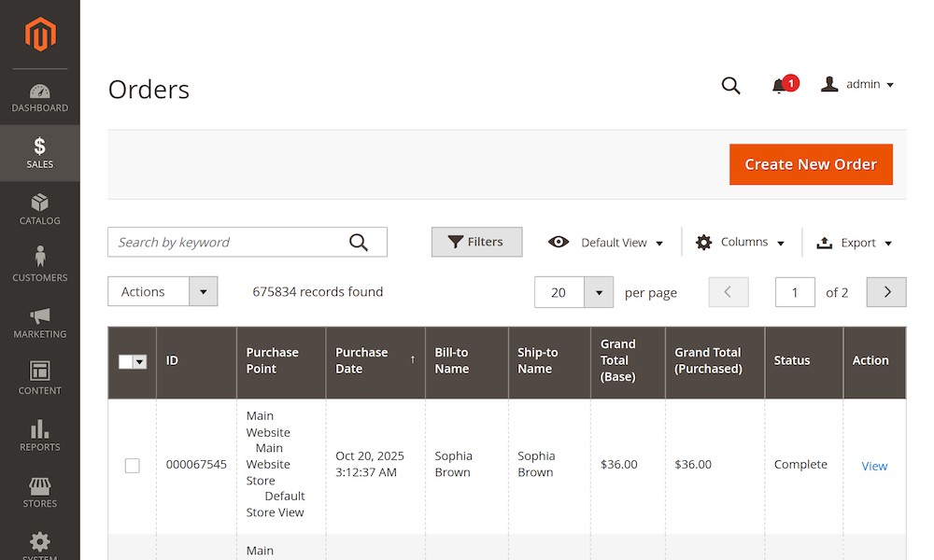Open View link for Sophia Brown's order

[874, 466]
